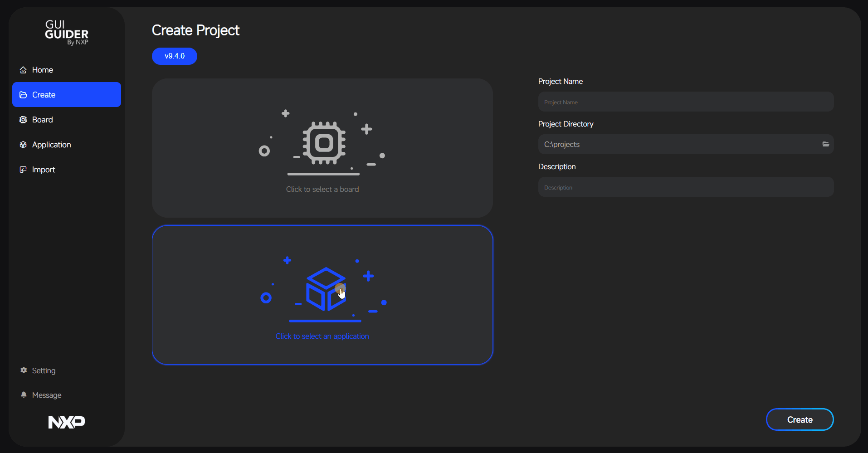Select the Create menu item
Viewport: 868px width, 453px height.
click(67, 95)
